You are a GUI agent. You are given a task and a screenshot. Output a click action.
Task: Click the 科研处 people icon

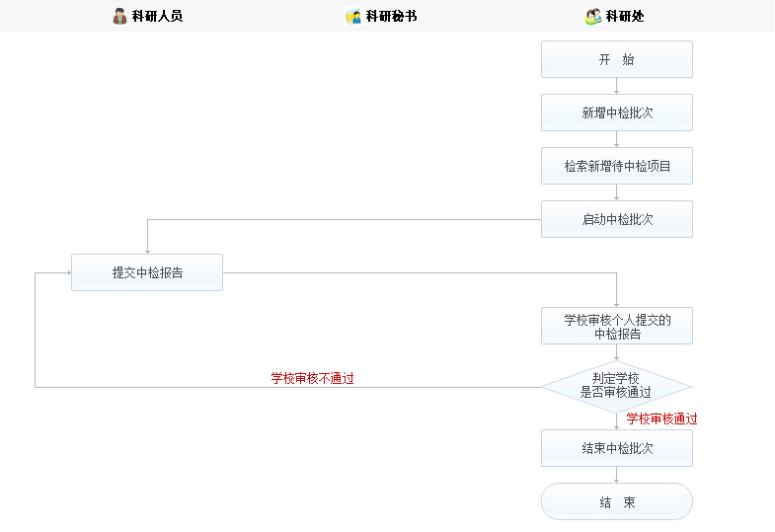592,16
